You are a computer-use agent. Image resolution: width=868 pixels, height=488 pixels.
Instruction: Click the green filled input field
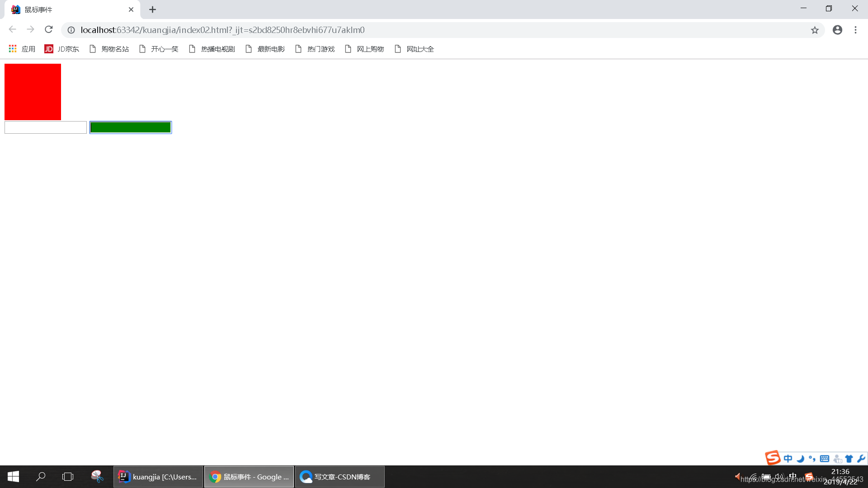click(131, 127)
